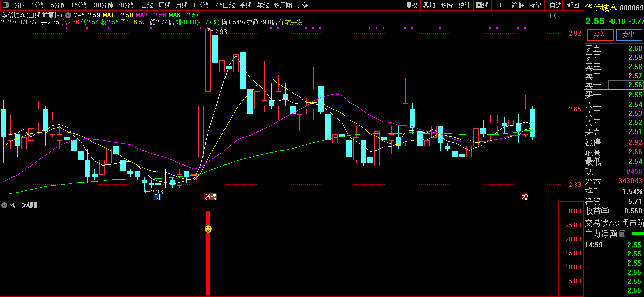Click the 返回 back button
The image size is (644, 297).
tap(573, 5)
